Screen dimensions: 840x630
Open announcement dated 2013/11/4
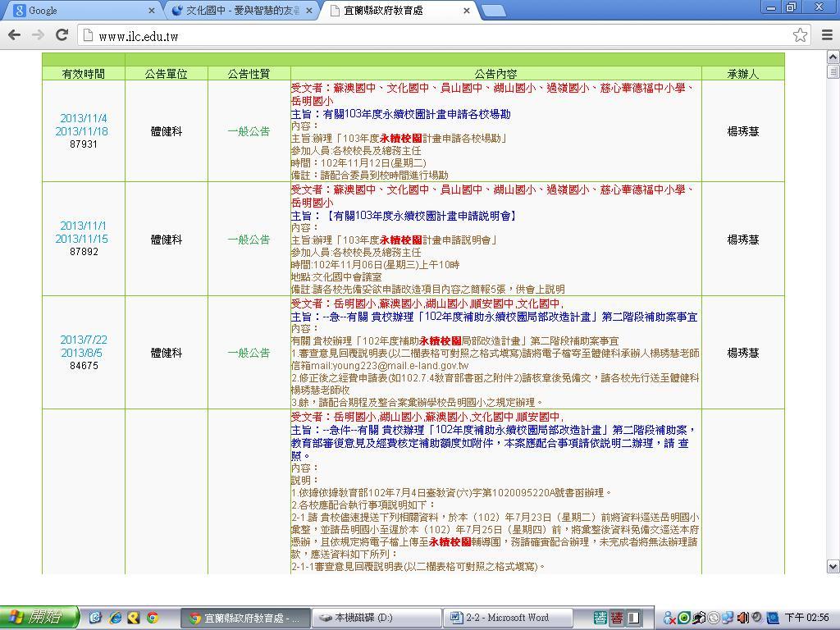83,118
